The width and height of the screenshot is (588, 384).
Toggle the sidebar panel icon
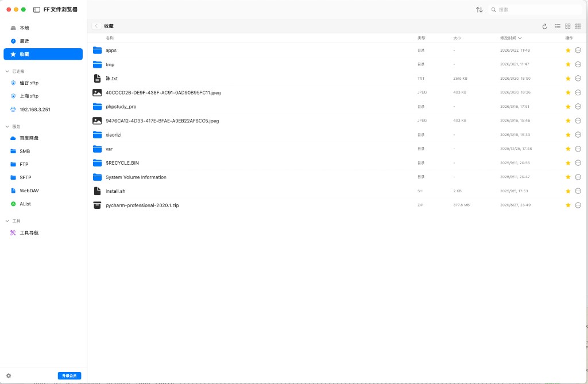37,10
